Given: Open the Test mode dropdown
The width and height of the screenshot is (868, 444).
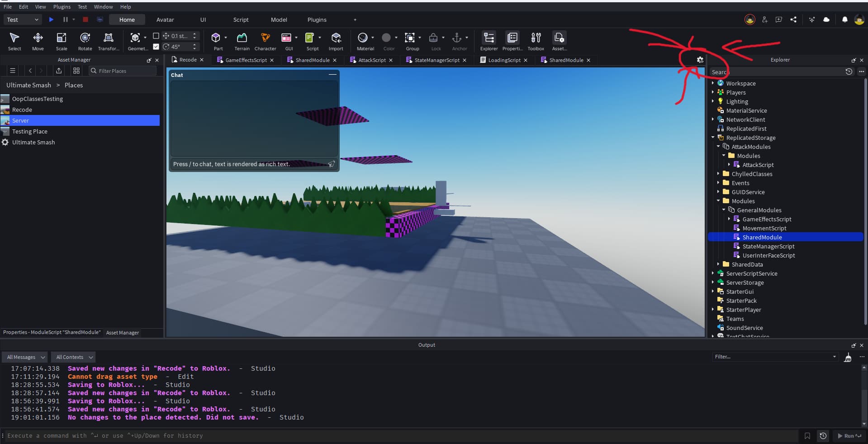Looking at the screenshot, I should (23, 19).
